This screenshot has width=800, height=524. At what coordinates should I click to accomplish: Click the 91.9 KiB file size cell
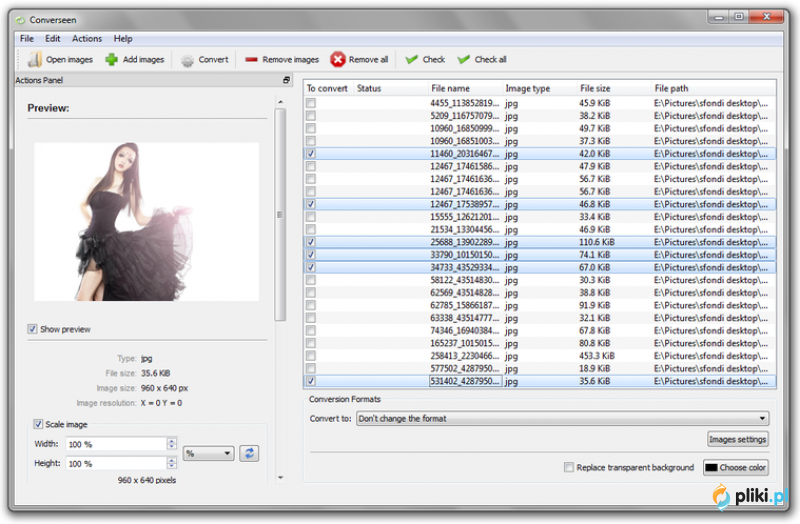coord(594,305)
